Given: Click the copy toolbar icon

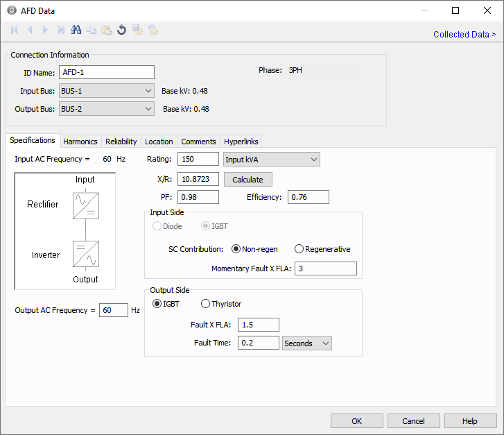Looking at the screenshot, I should click(92, 30).
